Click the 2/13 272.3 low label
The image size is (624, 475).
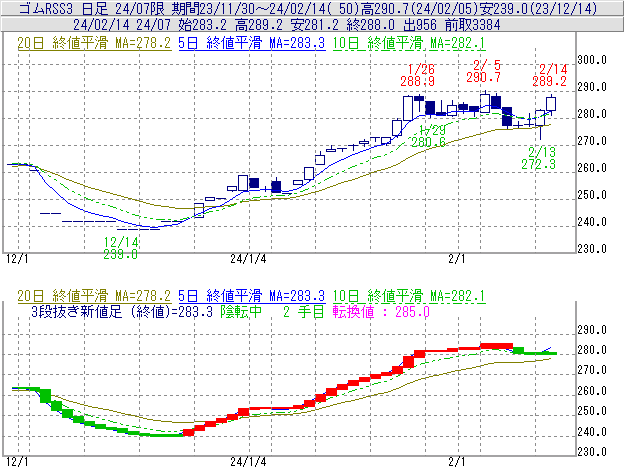click(x=538, y=158)
